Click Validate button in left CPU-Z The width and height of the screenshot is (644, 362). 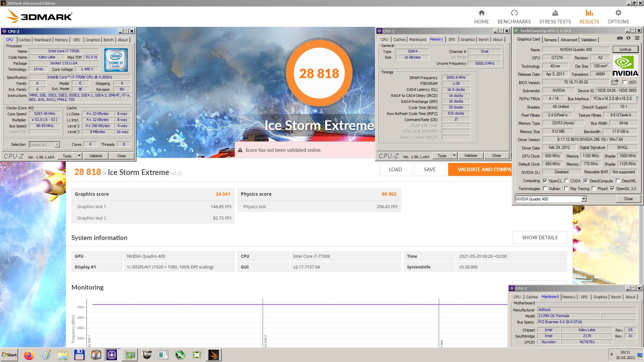pos(96,156)
